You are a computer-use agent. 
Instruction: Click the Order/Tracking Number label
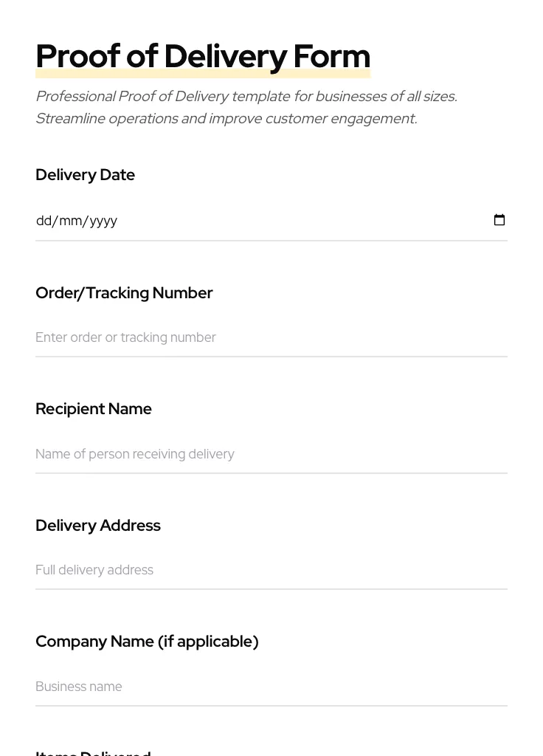[x=124, y=293]
